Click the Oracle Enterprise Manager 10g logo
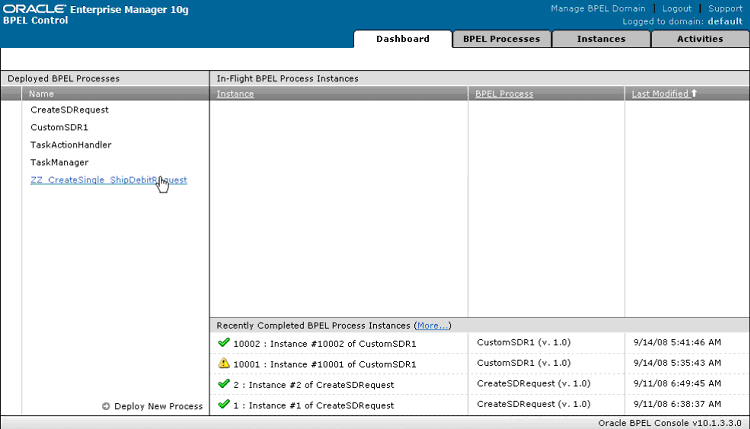 [x=96, y=9]
